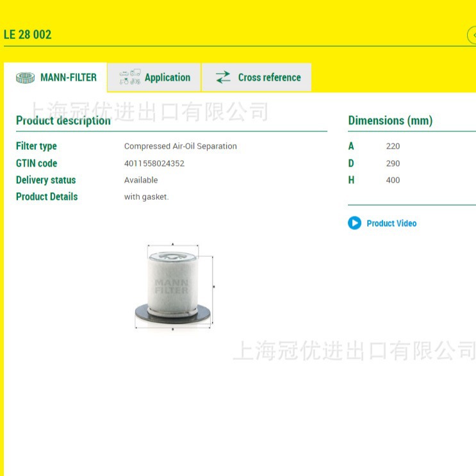Click the vehicles icon on Application tab
This screenshot has width=476, height=476.
129,77
